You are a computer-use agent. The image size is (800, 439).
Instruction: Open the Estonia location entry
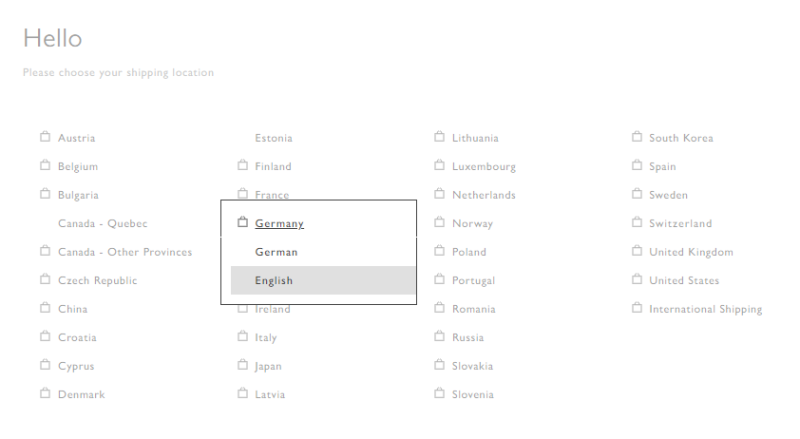273,138
